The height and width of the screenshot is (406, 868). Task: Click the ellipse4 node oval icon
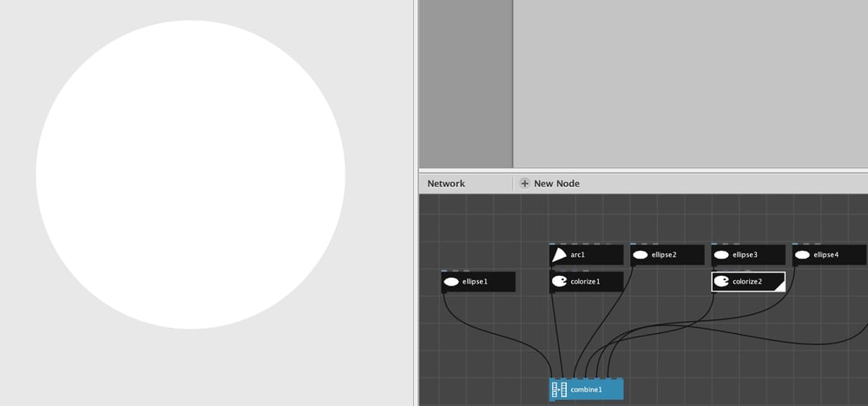point(802,255)
